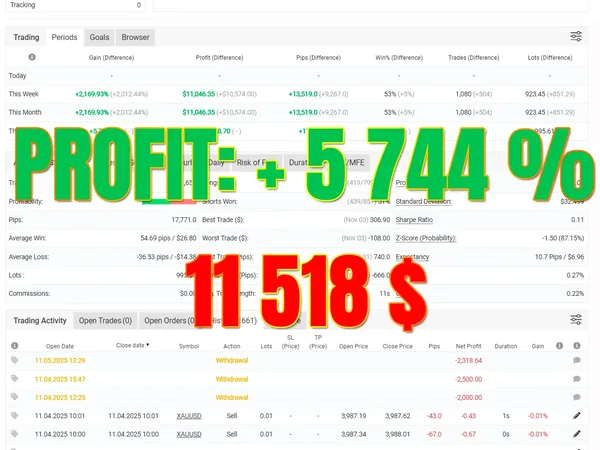Click Lots (Difference) column header
The width and height of the screenshot is (600, 450).
pos(550,58)
